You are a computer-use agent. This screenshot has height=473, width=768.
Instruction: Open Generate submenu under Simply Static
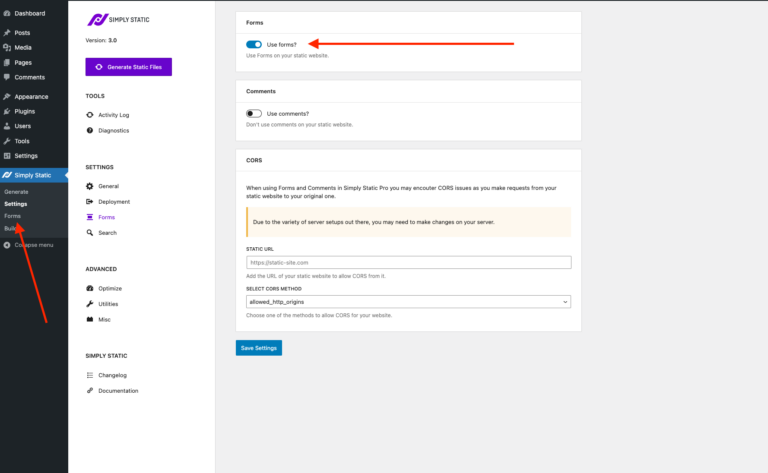16,191
